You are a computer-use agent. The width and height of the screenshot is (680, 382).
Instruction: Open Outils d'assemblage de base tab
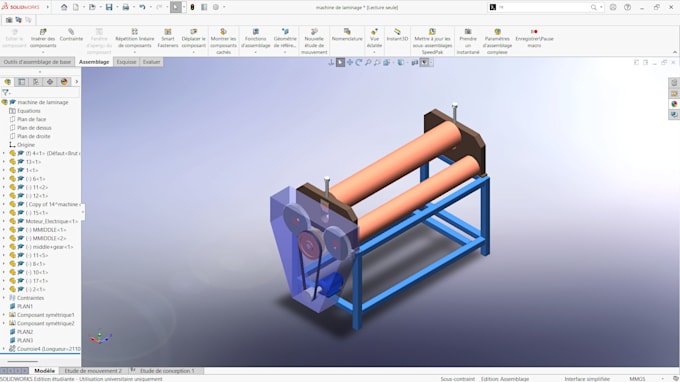(37, 62)
